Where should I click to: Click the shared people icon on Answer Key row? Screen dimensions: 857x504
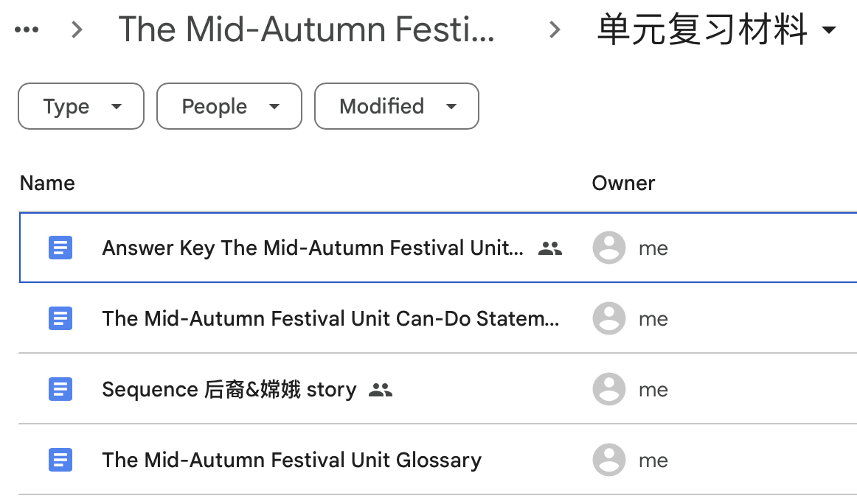[550, 248]
